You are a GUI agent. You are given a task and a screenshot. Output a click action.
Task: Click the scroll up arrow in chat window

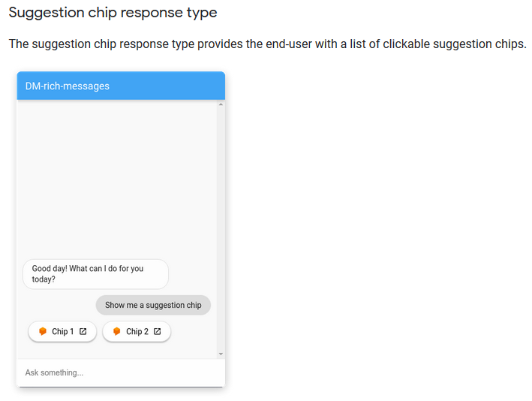tap(221, 104)
